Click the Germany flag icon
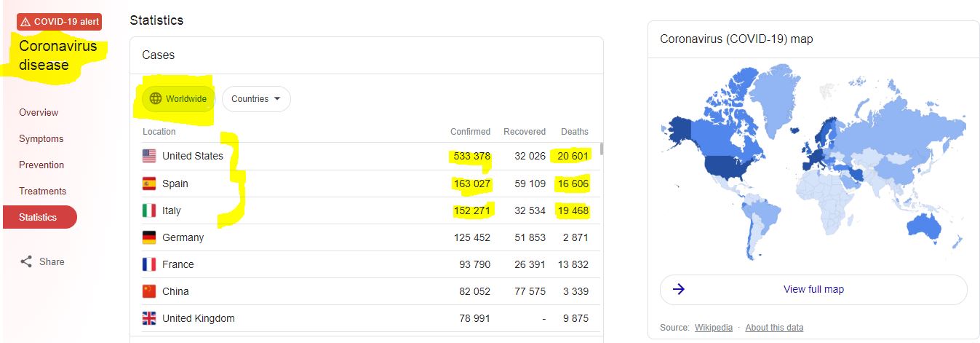This screenshot has height=343, width=980. [x=149, y=237]
